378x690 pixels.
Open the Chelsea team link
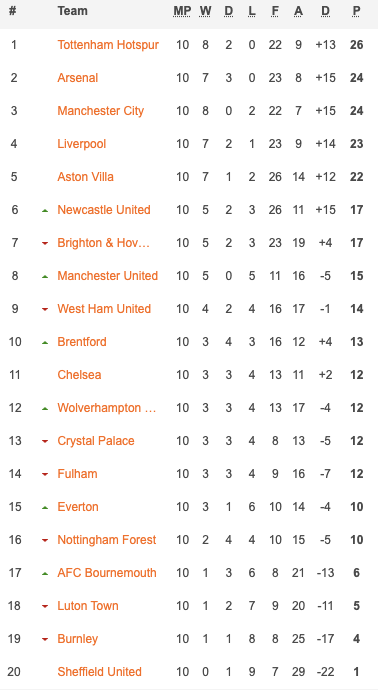point(79,375)
